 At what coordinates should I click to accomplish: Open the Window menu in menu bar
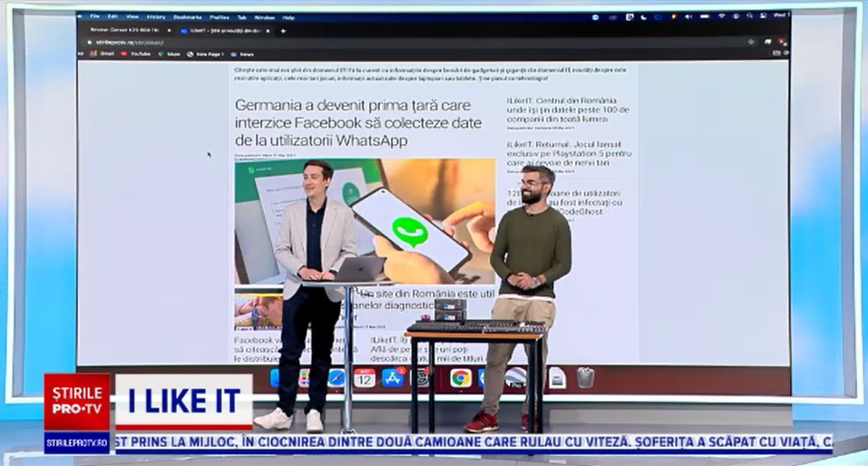pyautogui.click(x=264, y=17)
